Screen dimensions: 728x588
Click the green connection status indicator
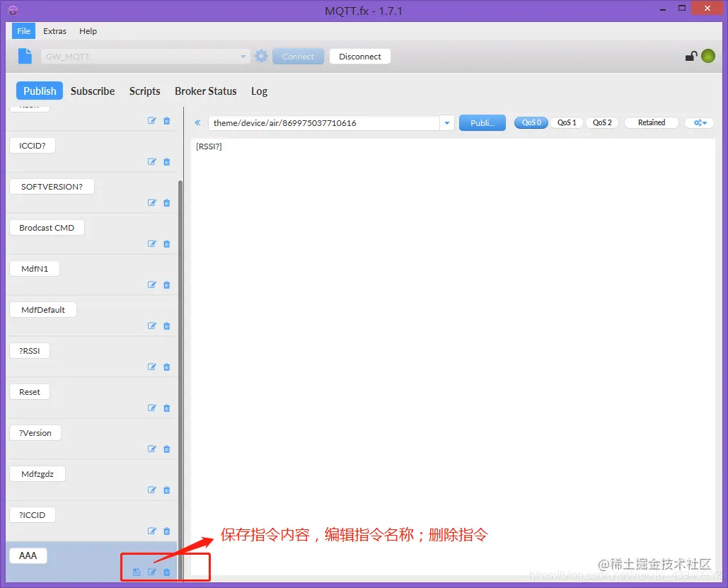708,56
